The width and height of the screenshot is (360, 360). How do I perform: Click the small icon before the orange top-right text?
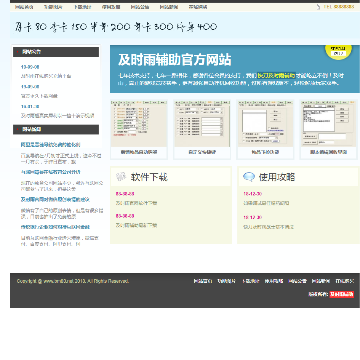pos(318,7)
